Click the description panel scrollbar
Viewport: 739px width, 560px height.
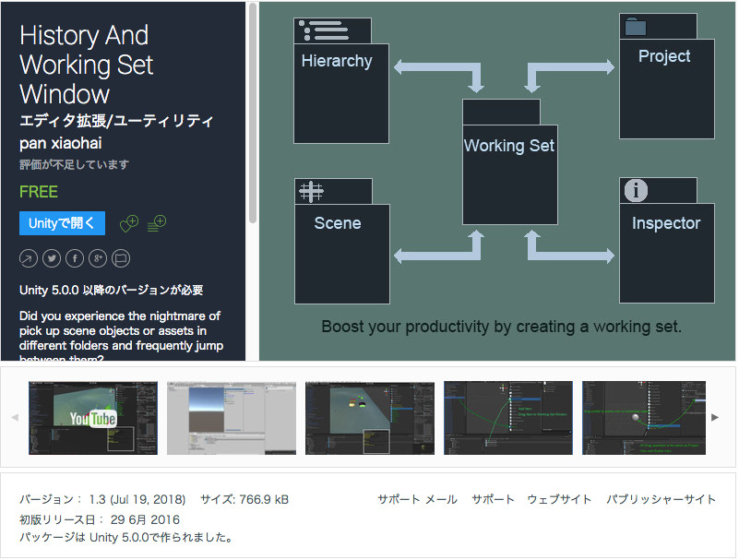[x=253, y=113]
